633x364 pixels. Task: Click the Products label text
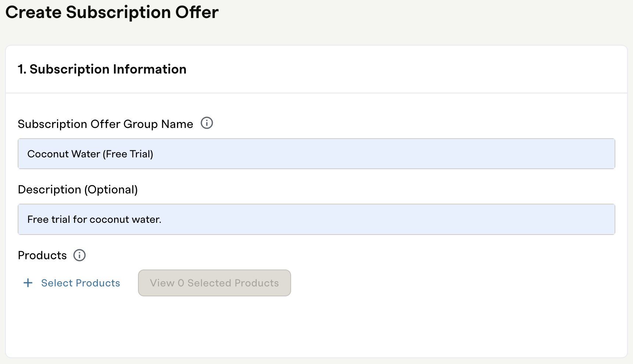click(42, 255)
